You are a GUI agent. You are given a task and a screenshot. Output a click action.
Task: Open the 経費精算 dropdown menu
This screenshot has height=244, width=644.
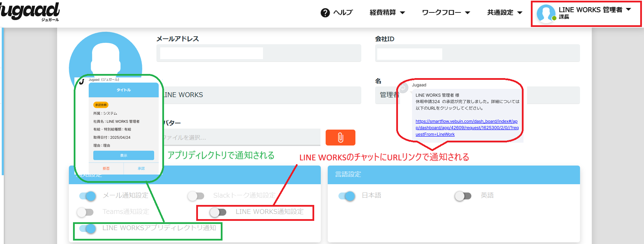pos(387,13)
